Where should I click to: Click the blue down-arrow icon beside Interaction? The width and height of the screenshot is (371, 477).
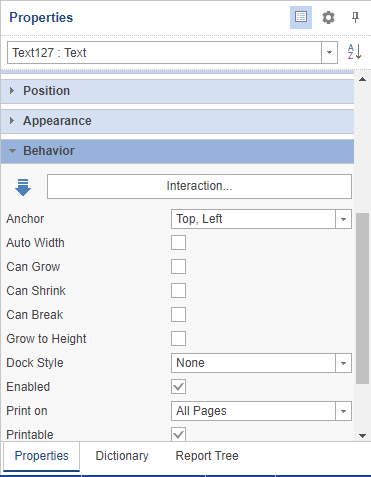tap(23, 187)
